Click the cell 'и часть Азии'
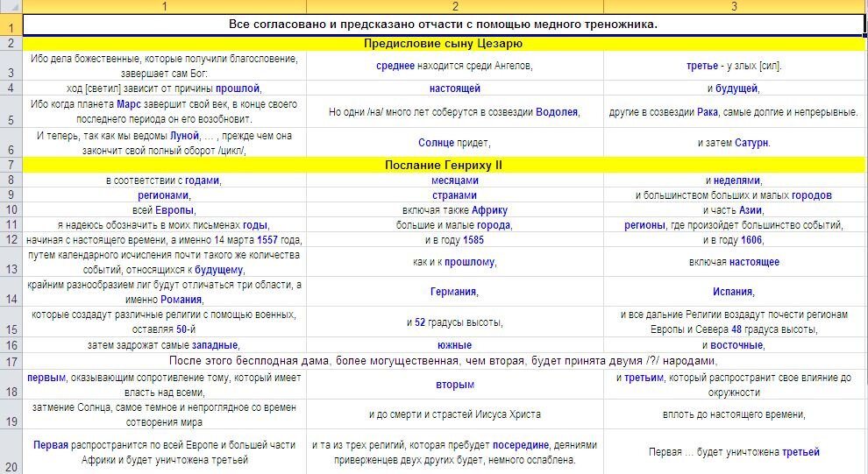Image resolution: width=868 pixels, height=474 pixels. point(734,210)
